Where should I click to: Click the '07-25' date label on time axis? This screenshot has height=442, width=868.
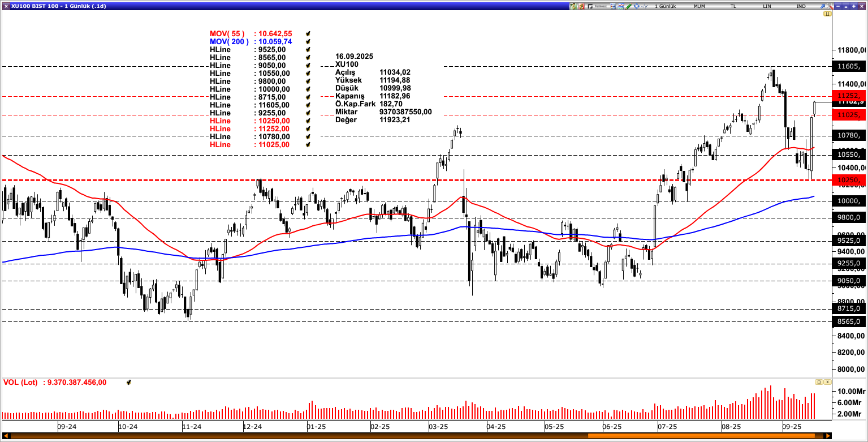667,426
